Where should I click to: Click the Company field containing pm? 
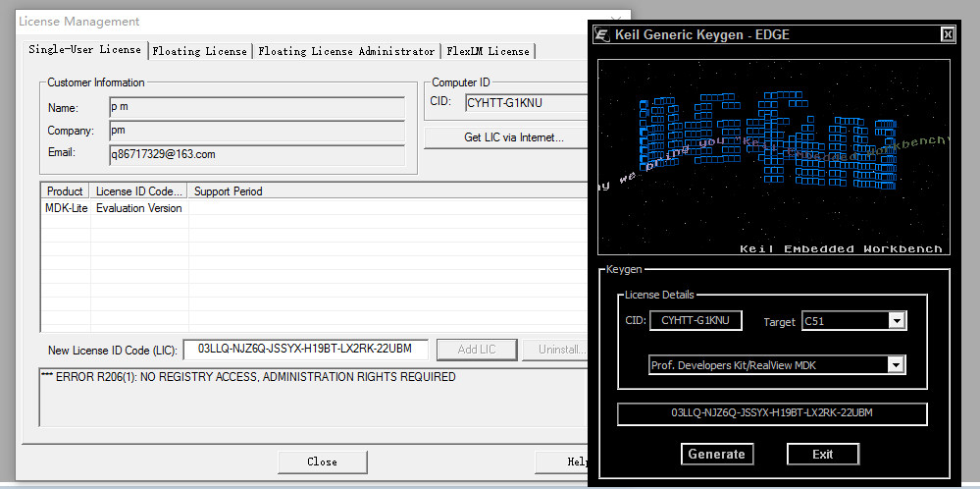[257, 131]
